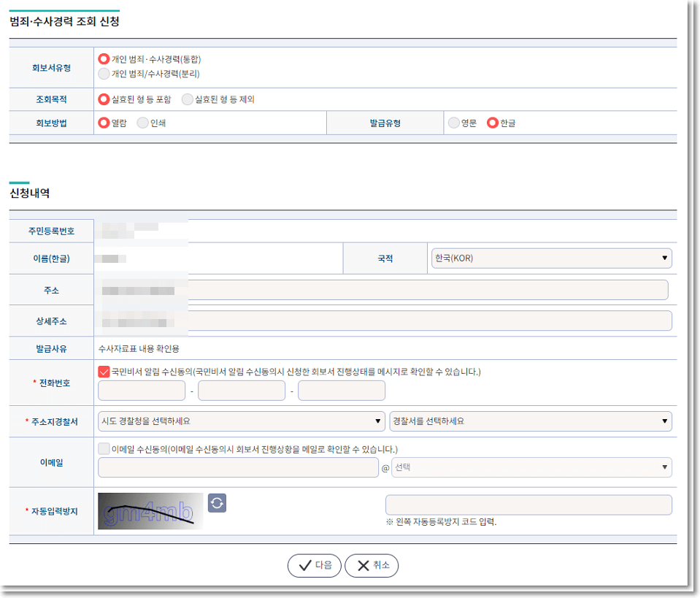The width and height of the screenshot is (700, 598).
Task: Toggle 국민비서 알림 수신동의 checkbox
Action: click(x=104, y=372)
